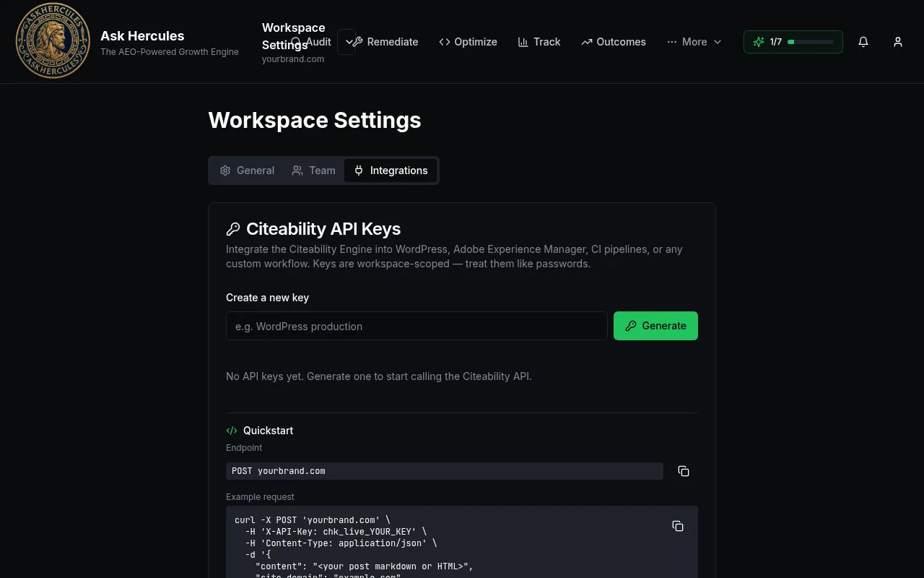Focus the new key name field
The image size is (924, 578).
(417, 326)
